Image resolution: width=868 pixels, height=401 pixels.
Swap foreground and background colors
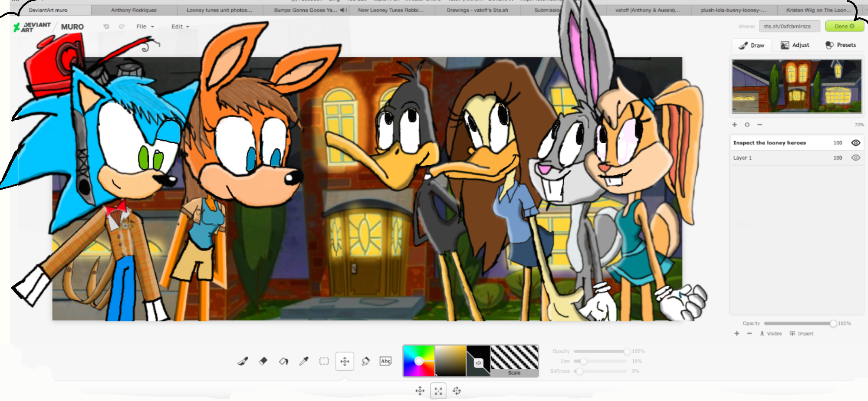click(478, 363)
